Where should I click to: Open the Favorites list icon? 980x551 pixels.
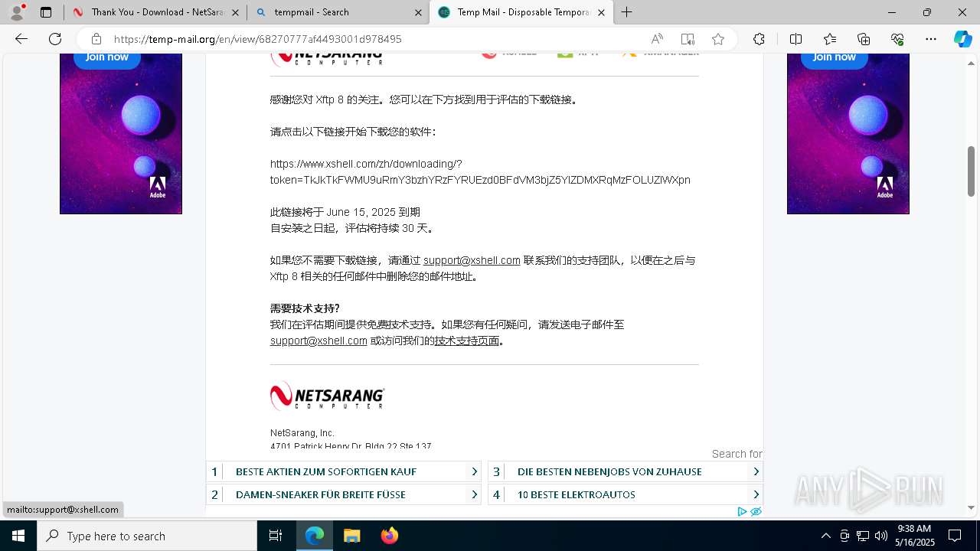pos(830,39)
